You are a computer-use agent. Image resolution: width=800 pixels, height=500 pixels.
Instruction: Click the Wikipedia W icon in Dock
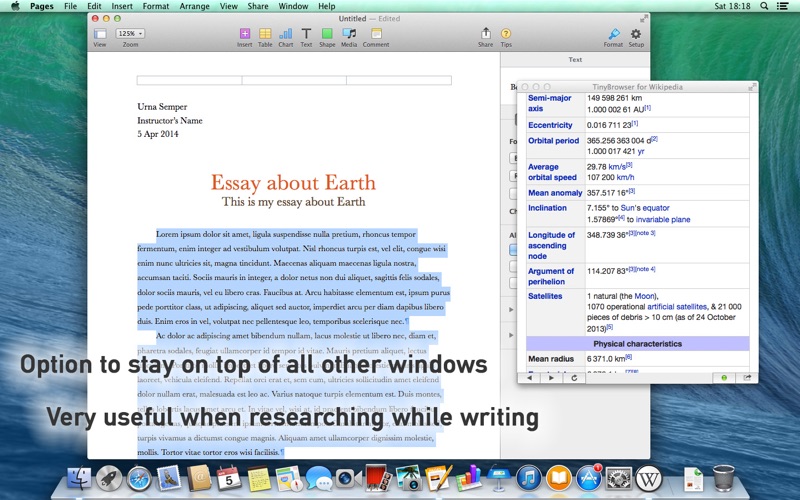coord(648,479)
